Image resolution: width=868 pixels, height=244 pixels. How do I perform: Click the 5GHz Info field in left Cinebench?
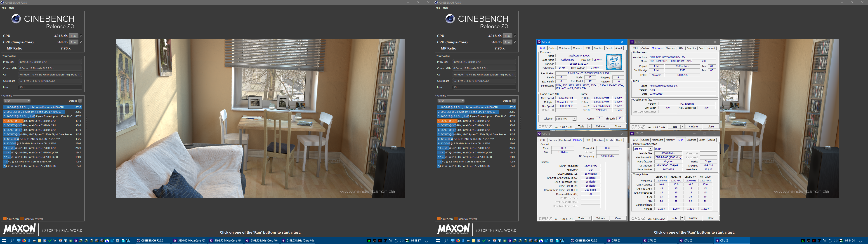50,87
